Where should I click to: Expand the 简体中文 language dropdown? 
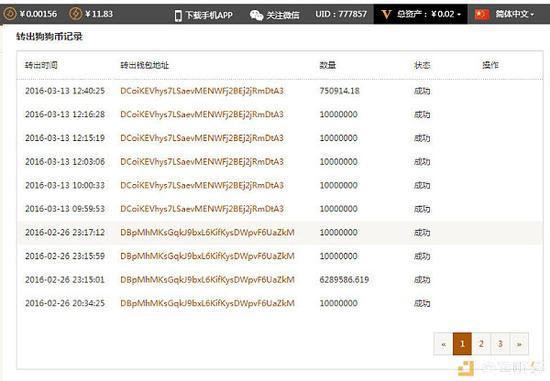tap(514, 14)
